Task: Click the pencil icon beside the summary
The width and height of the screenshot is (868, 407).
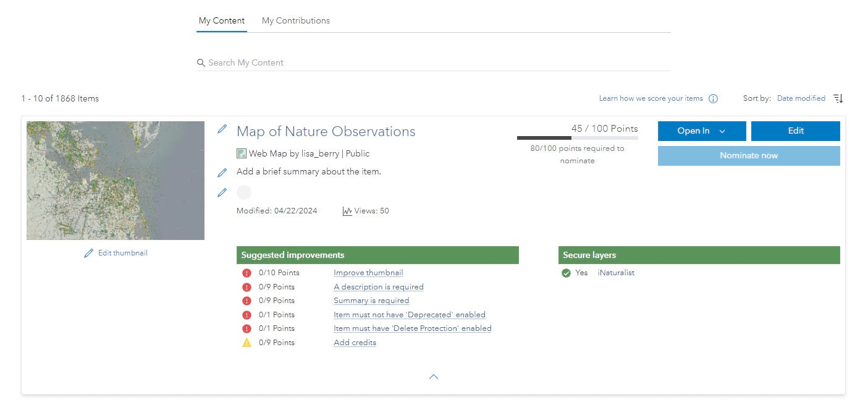Action: tap(222, 173)
